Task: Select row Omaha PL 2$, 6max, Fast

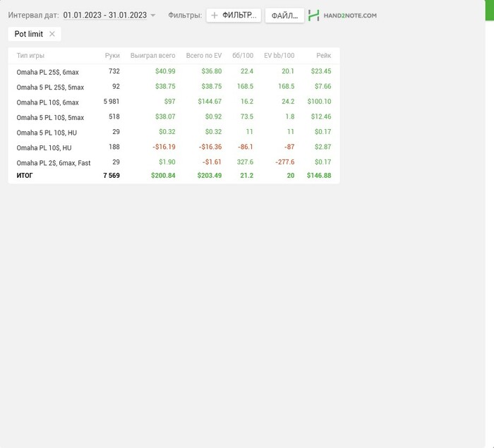Action: point(174,162)
